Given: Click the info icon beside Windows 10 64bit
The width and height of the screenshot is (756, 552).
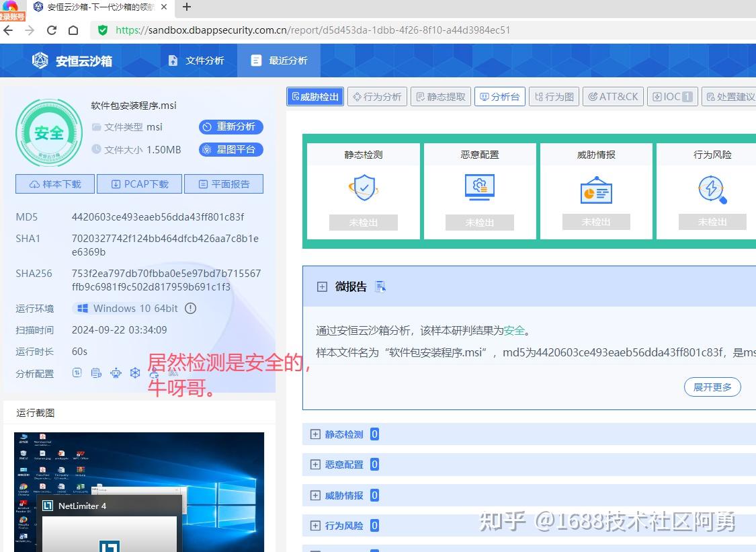Looking at the screenshot, I should click(190, 309).
